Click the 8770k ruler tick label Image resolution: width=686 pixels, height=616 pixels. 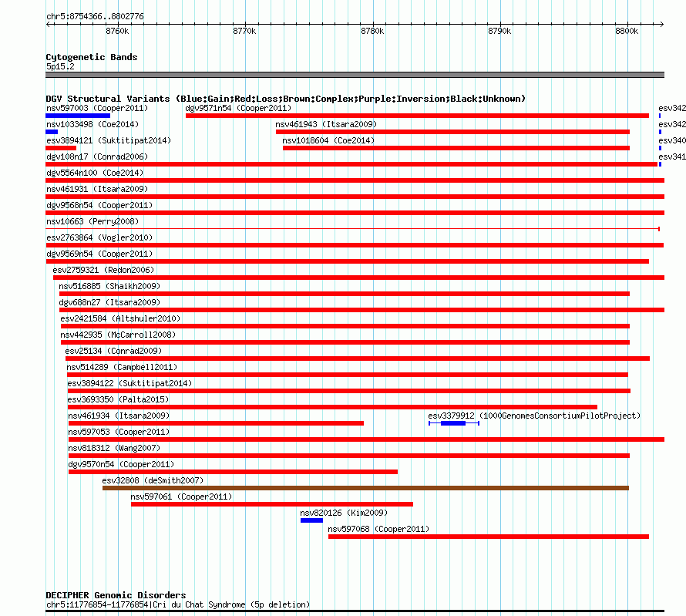244,31
